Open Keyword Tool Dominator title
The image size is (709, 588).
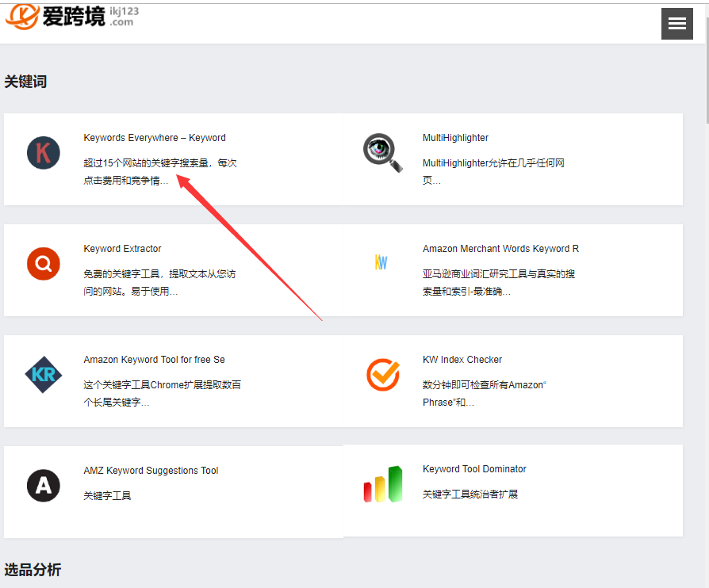coord(474,469)
